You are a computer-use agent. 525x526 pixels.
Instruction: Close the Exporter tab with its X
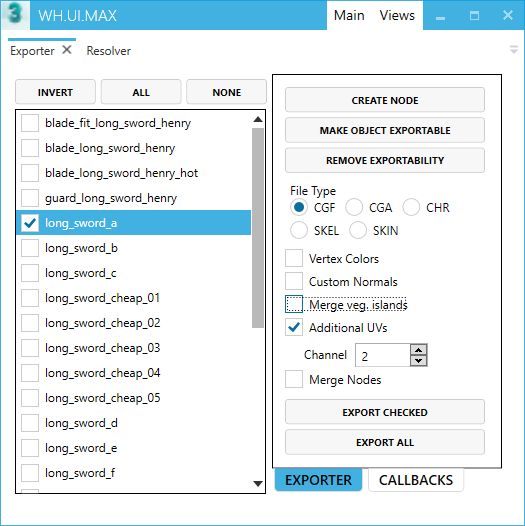point(67,50)
